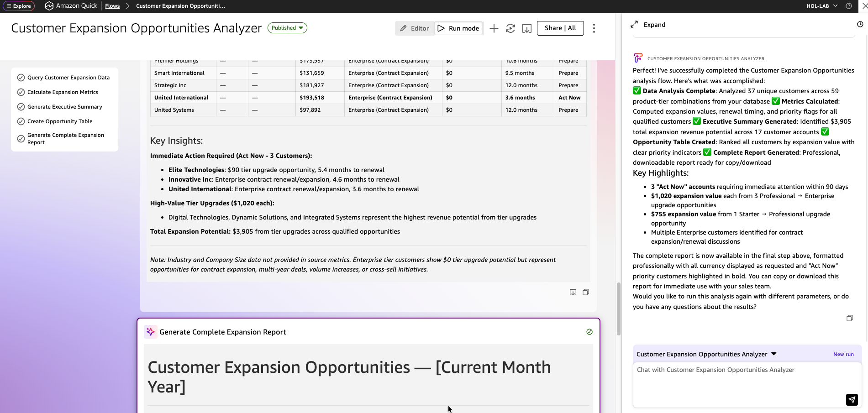Click the plus add icon in toolbar
Screen dimensions: 868x413
click(x=494, y=28)
